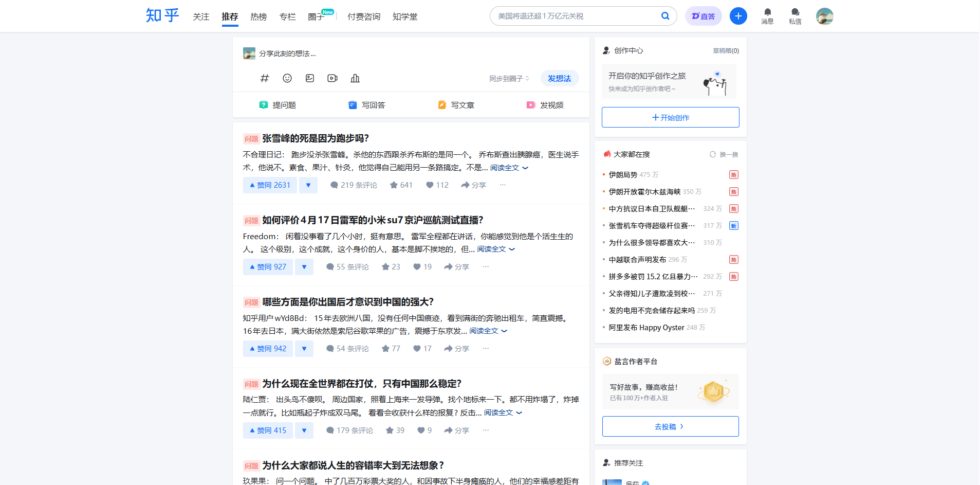Click the 开始创作 button
The height and width of the screenshot is (485, 980).
click(670, 117)
